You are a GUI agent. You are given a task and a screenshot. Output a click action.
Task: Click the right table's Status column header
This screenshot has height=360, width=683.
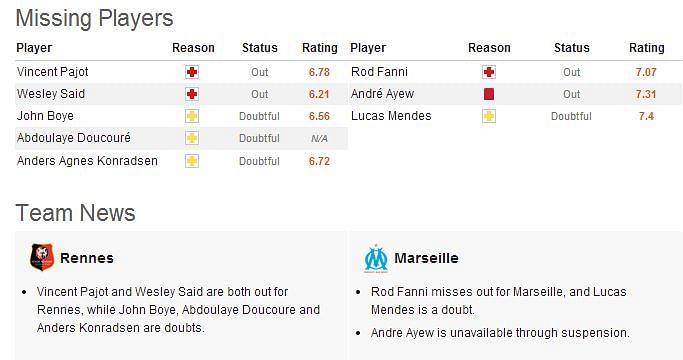(571, 48)
